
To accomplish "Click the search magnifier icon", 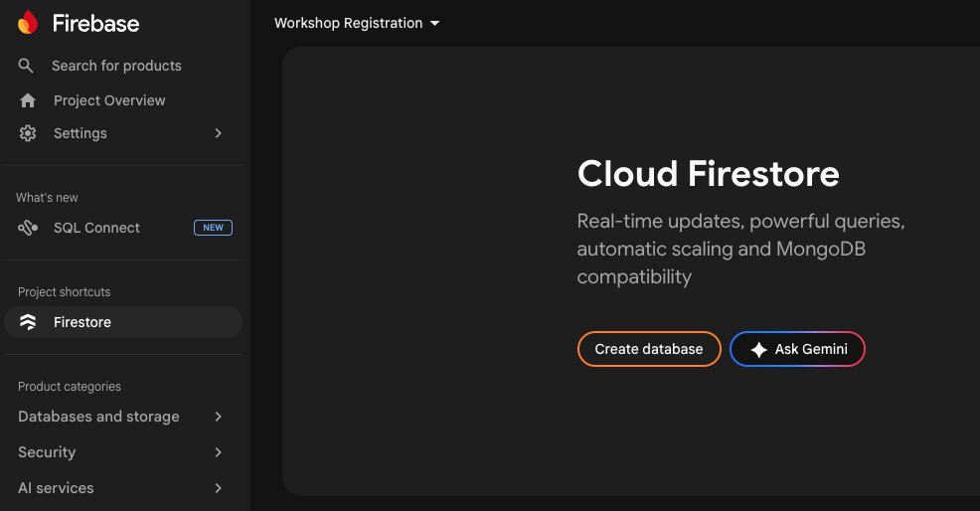I will point(26,66).
